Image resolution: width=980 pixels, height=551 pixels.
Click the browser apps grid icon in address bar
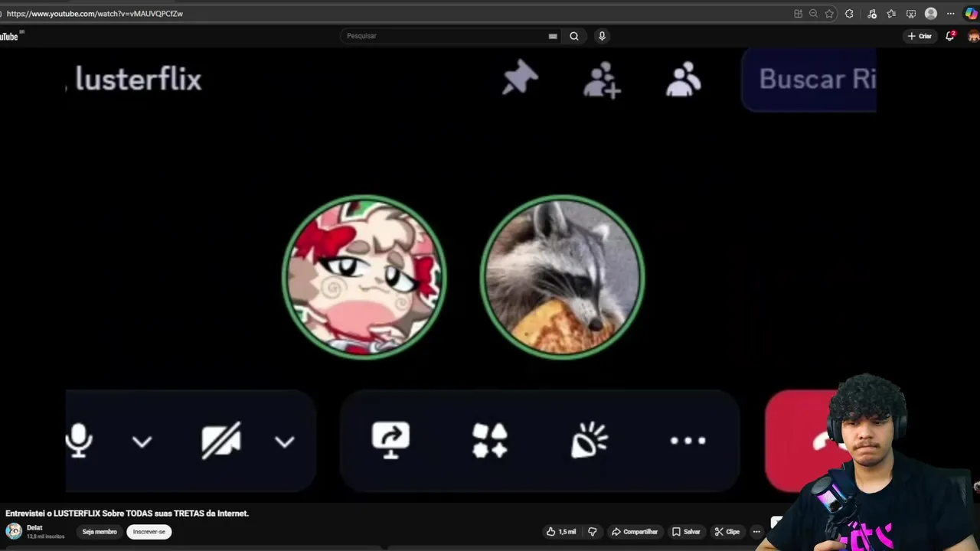pos(798,14)
